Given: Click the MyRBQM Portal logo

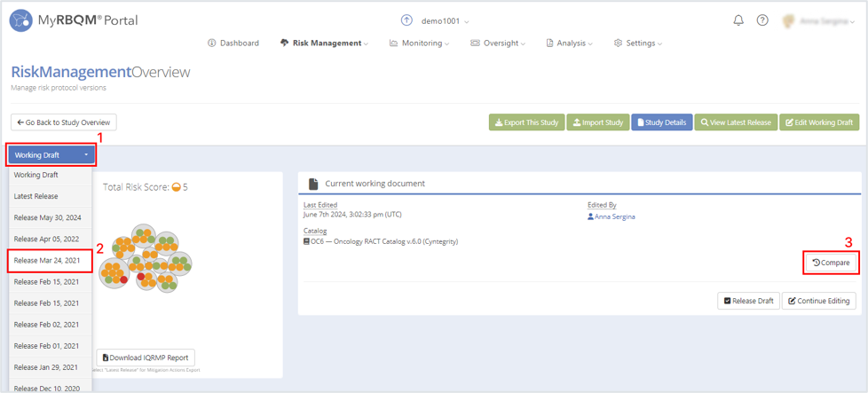Looking at the screenshot, I should (x=74, y=21).
